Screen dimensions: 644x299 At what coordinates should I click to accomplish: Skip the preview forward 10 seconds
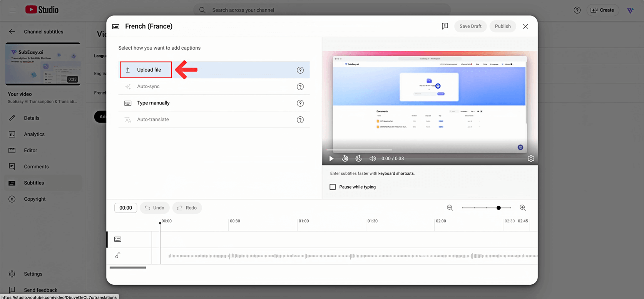[x=358, y=158]
